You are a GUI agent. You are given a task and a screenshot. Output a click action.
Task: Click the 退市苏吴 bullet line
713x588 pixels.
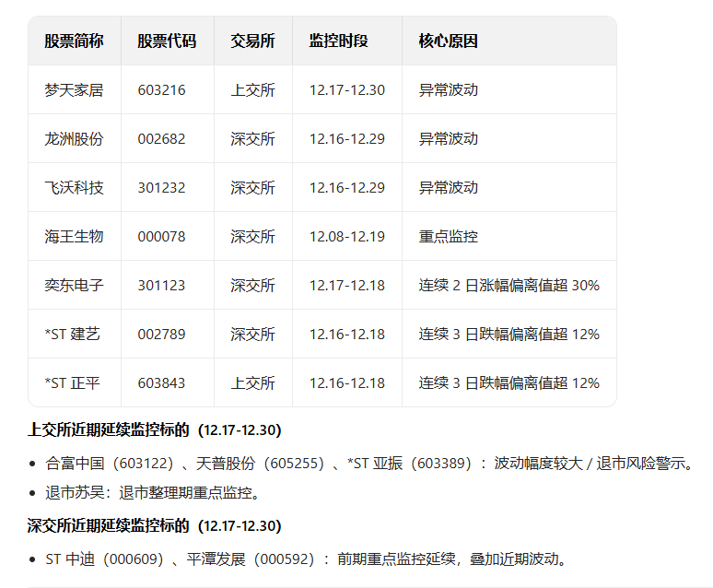(x=153, y=493)
